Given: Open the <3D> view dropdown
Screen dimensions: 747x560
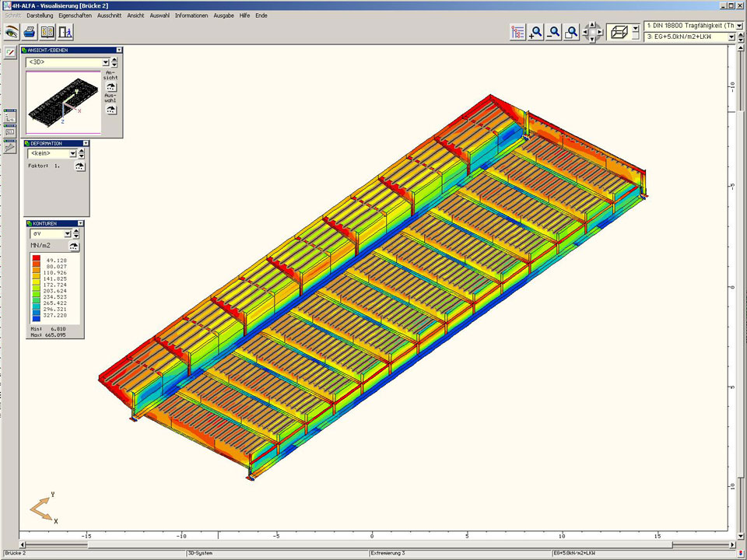Looking at the screenshot, I should pyautogui.click(x=104, y=62).
